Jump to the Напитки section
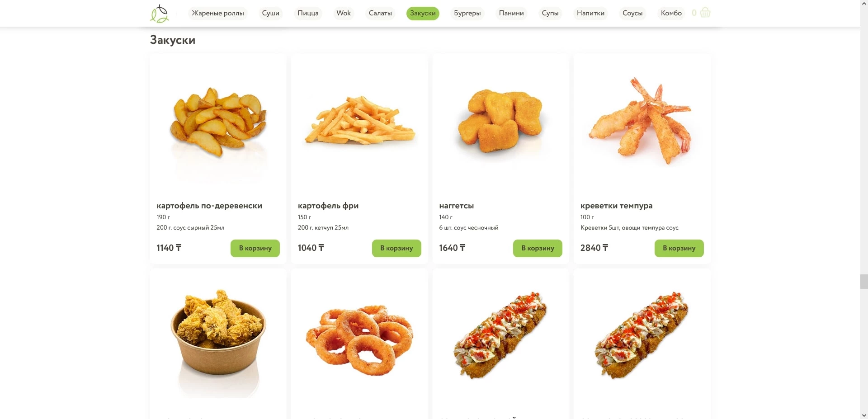Image resolution: width=868 pixels, height=419 pixels. tap(590, 13)
